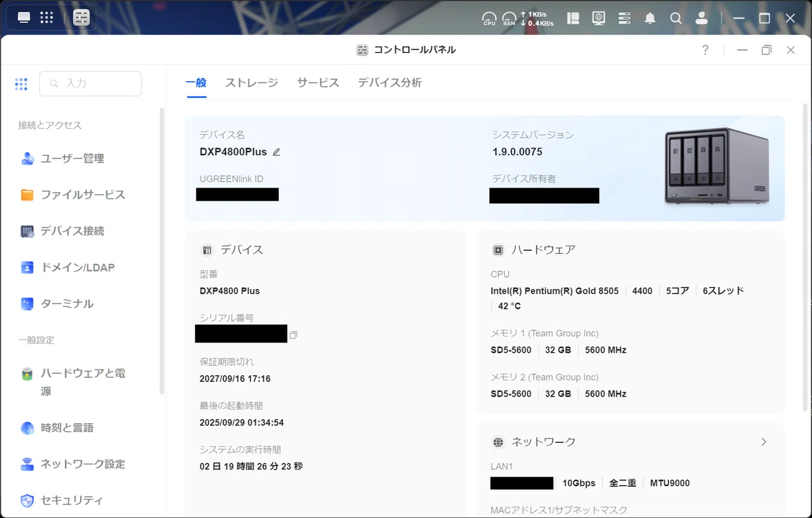Select メモリ 1 (Team Group Inc) label
This screenshot has height=518, width=812.
(545, 334)
